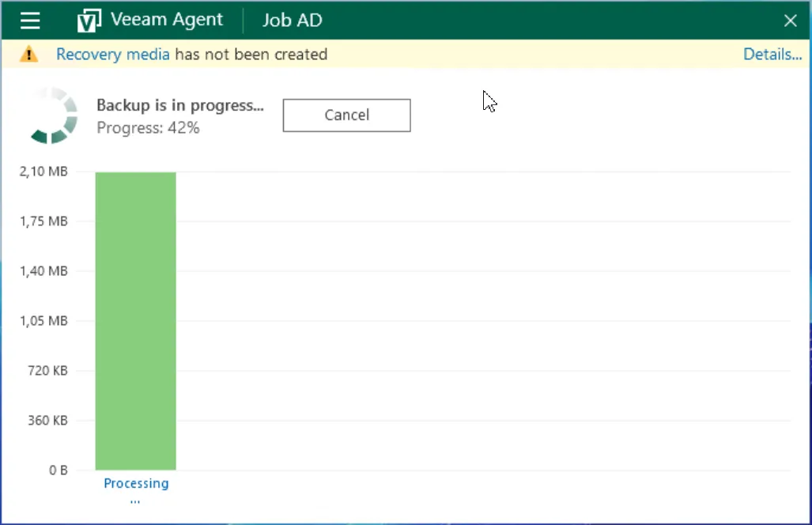Select the green backup size bar
This screenshot has width=812, height=525.
coord(136,320)
